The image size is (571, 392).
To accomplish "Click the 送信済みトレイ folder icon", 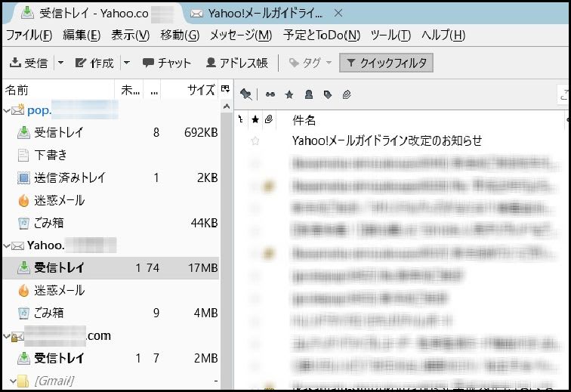I will (x=23, y=177).
